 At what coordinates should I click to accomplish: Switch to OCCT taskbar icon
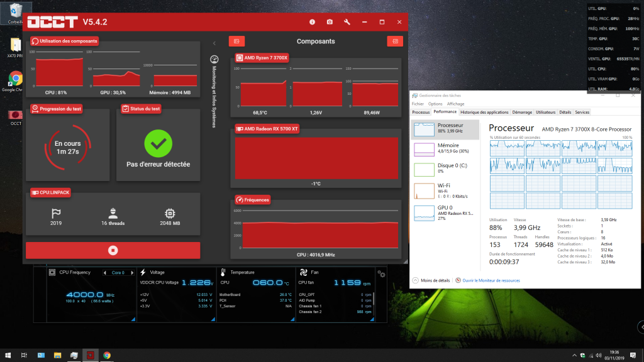(91, 355)
